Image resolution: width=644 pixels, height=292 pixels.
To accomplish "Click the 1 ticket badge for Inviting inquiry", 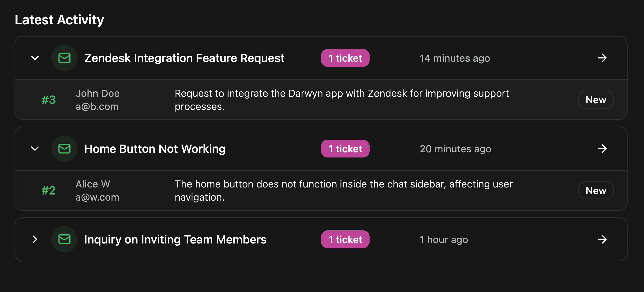I will (345, 240).
